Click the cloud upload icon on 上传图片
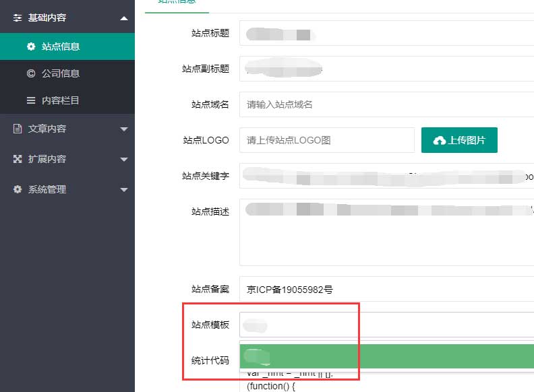The width and height of the screenshot is (534, 392). click(x=440, y=140)
